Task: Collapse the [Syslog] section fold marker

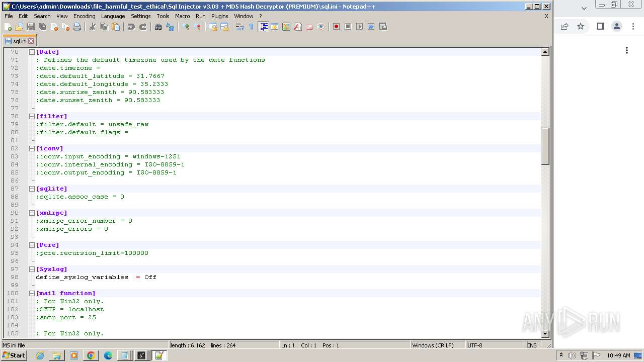Action: [x=32, y=269]
